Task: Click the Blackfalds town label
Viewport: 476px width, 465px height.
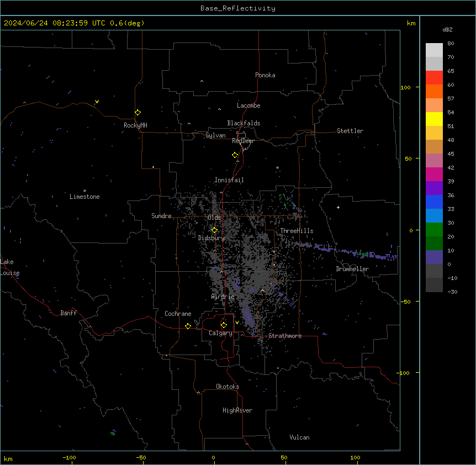Action: point(244,123)
